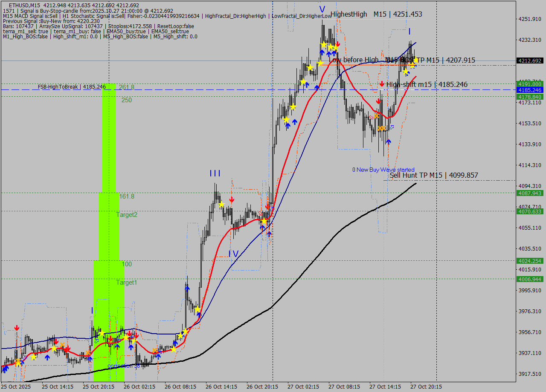The height and width of the screenshot is (392, 546).
Task: Click the red down arrow at far-left chart edge
Action: click(x=17, y=328)
